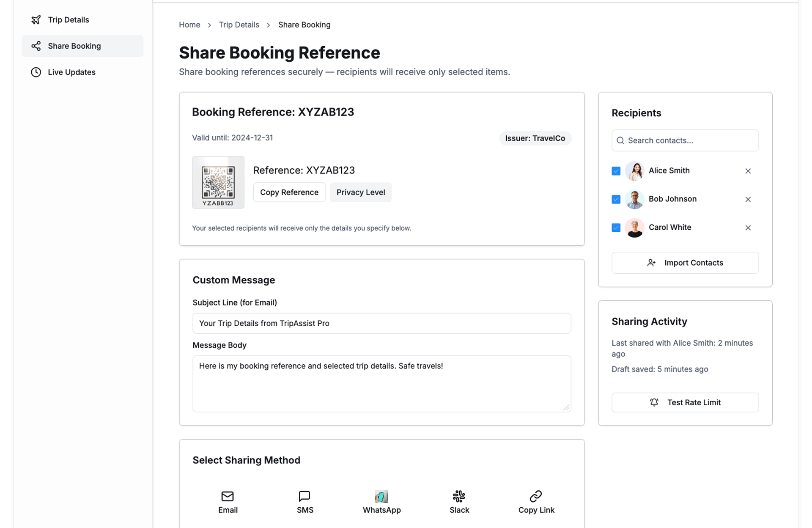
Task: Click Home breadcrumb link
Action: [189, 25]
